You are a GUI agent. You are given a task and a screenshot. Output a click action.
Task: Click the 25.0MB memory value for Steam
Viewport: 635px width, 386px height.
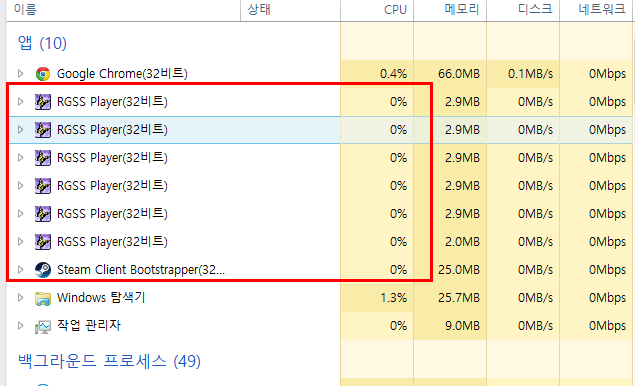459,270
